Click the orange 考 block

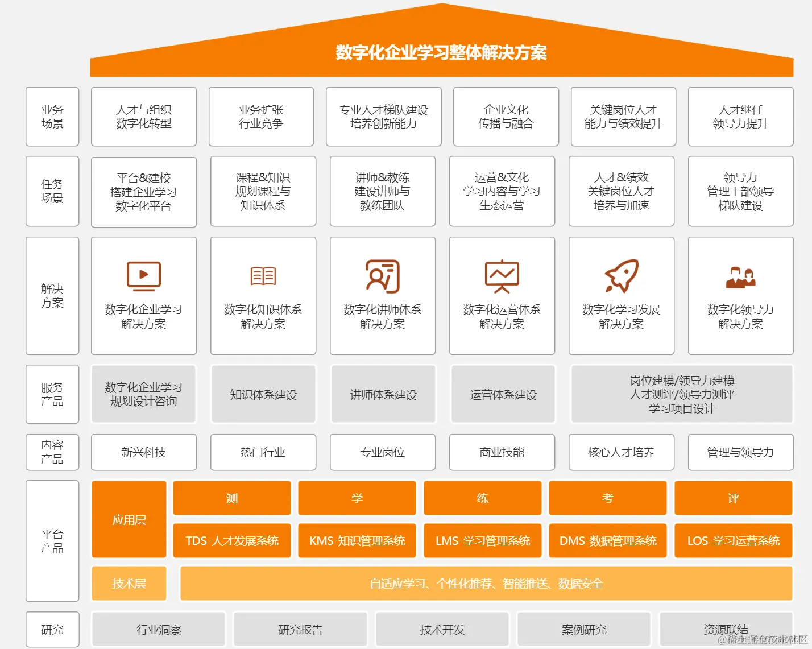608,498
